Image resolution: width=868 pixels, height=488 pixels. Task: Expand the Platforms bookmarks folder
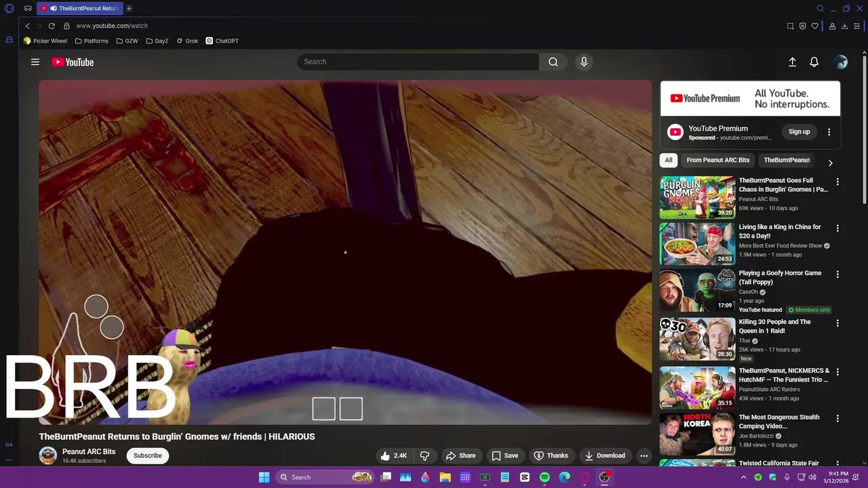click(x=92, y=41)
